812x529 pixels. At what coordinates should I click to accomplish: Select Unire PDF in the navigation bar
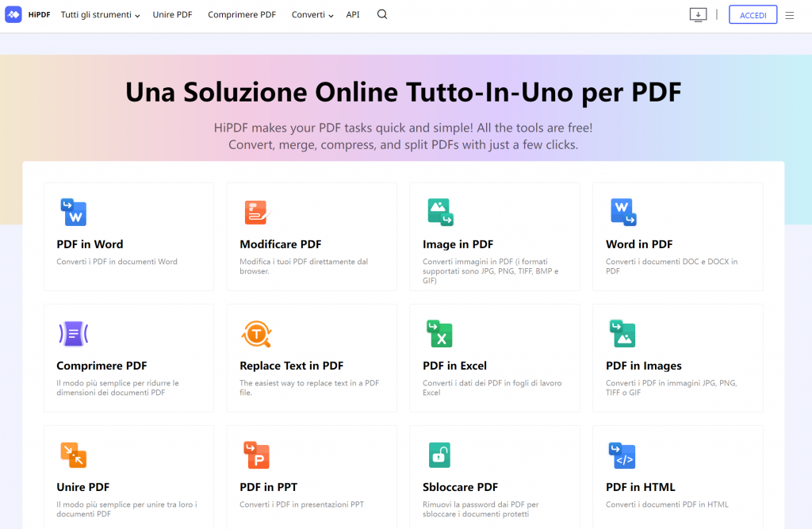[x=172, y=14]
